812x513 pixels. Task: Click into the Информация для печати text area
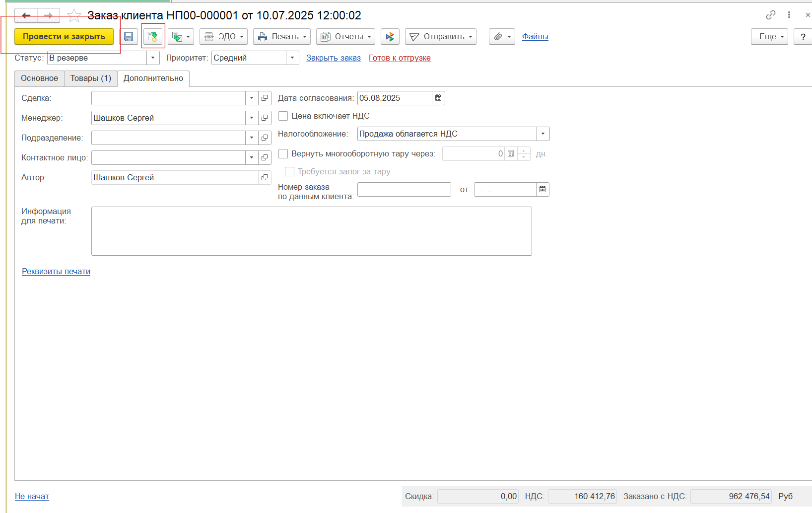click(311, 231)
